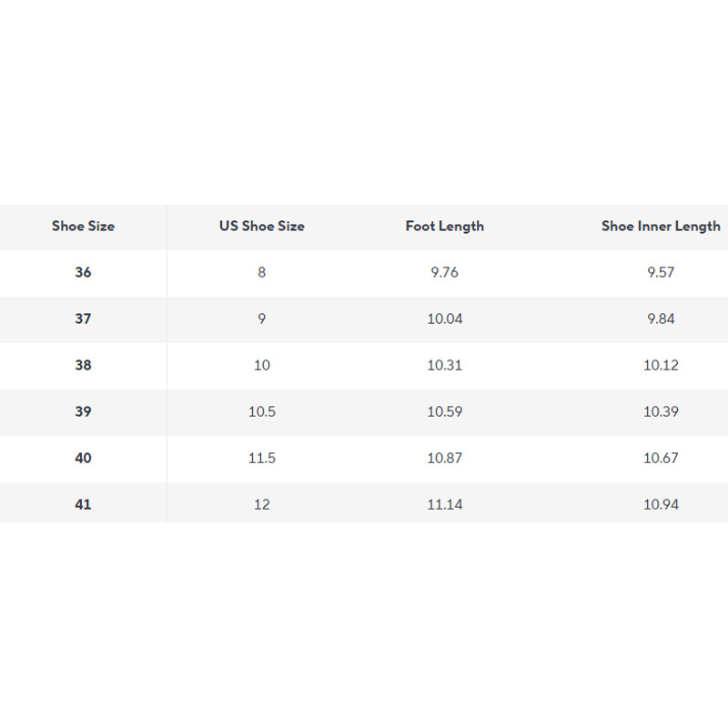Click shoe size 36 row label
The image size is (728, 728).
[83, 272]
